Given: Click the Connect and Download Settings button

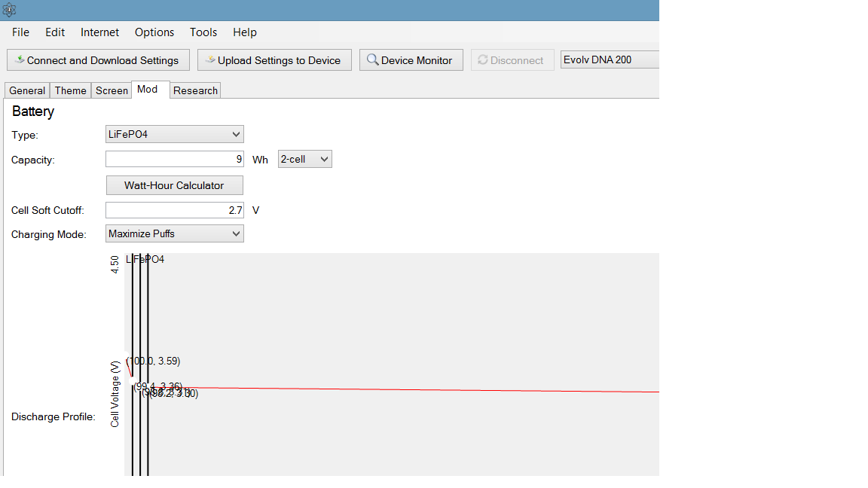Looking at the screenshot, I should click(x=96, y=60).
